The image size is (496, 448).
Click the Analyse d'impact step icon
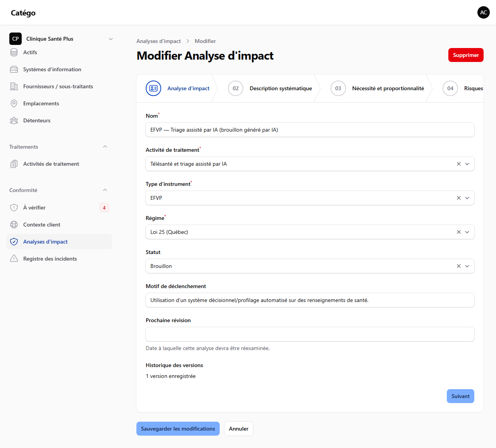153,88
